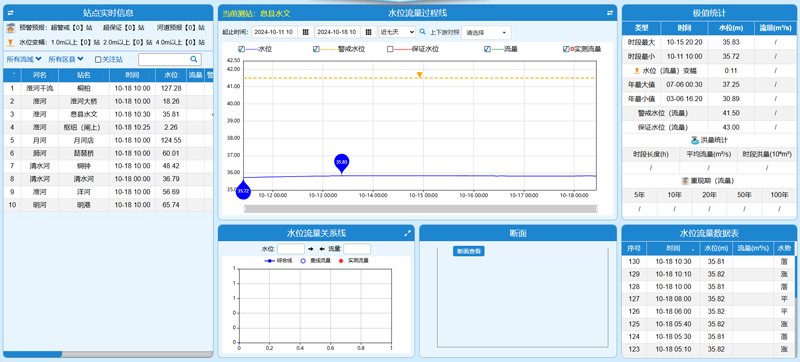Open the end date calendar picker
Image resolution: width=800 pixels, height=362 pixels.
(x=368, y=32)
